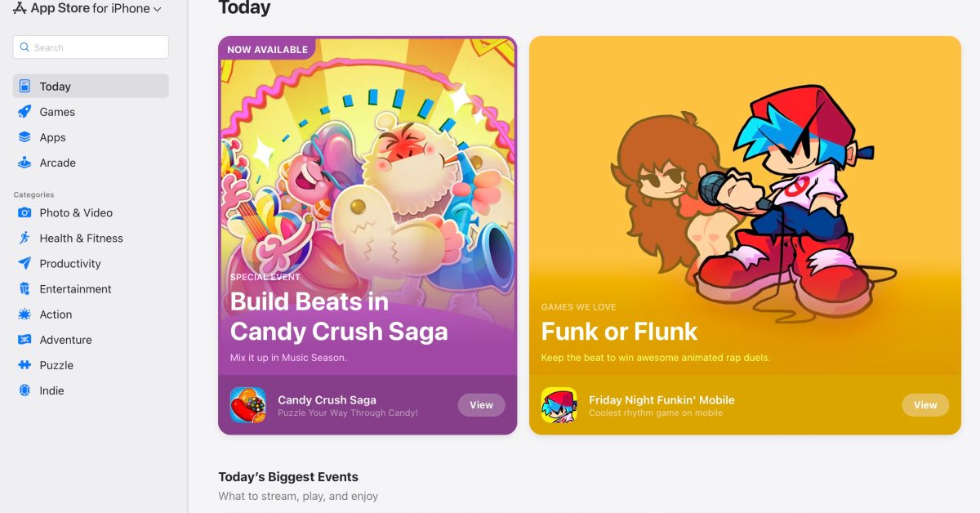The height and width of the screenshot is (513, 980).
Task: Click View on Candy Crush Saga
Action: 481,405
